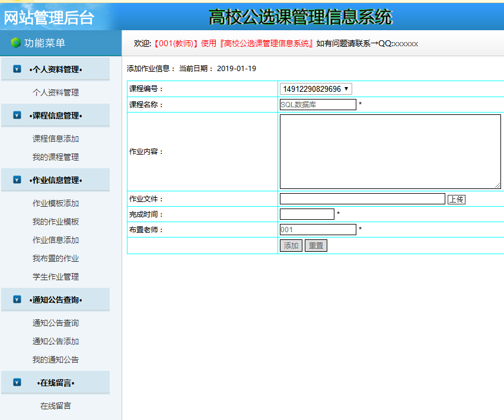Click the 功能菜单 heading text
The height and width of the screenshot is (420, 504).
click(44, 43)
